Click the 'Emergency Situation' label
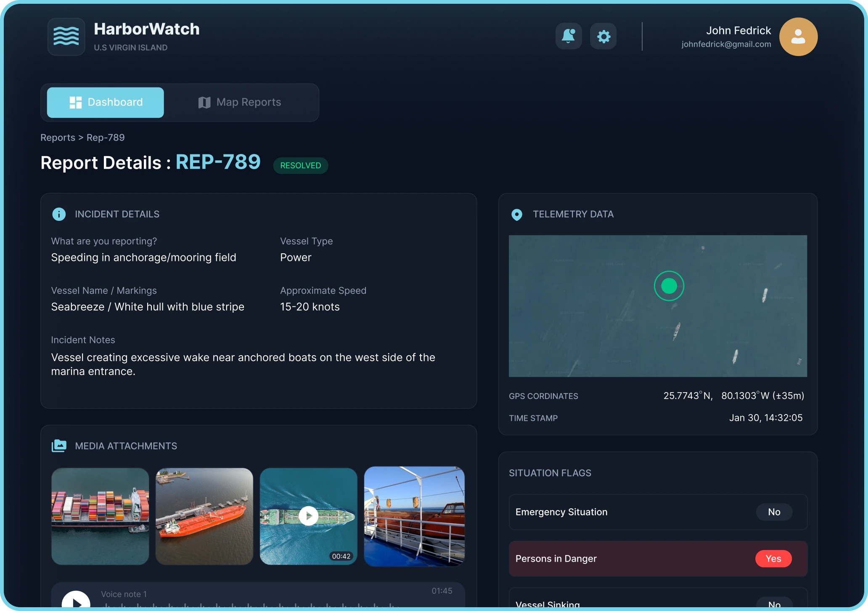The width and height of the screenshot is (868, 611). (561, 512)
